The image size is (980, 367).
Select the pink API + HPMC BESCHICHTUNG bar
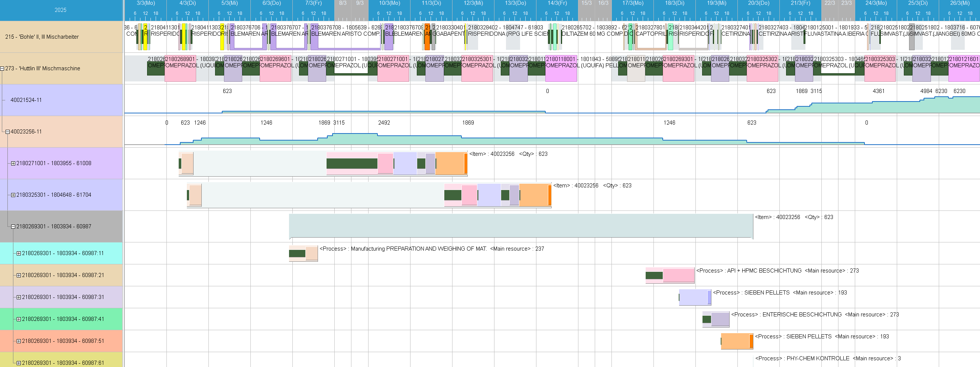678,275
